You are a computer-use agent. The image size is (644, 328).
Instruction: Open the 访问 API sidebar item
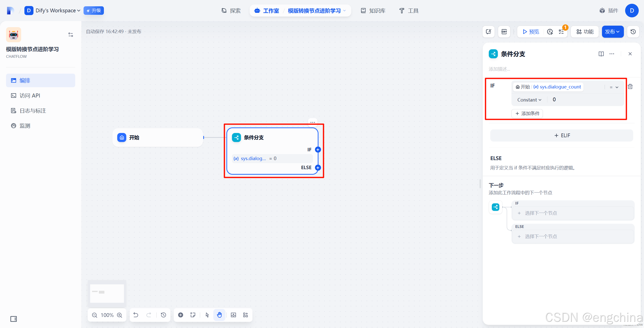tap(30, 96)
